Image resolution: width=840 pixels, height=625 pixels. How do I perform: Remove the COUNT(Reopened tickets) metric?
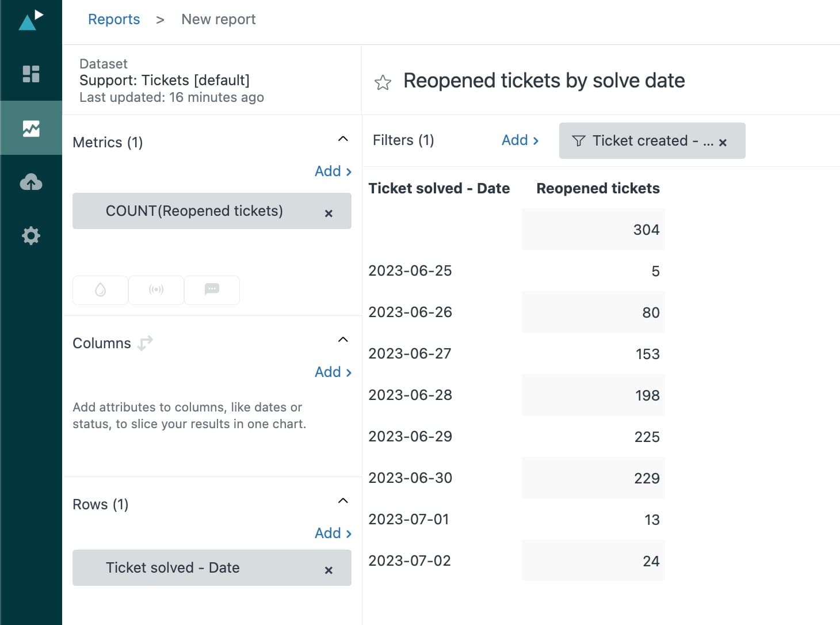[329, 213]
